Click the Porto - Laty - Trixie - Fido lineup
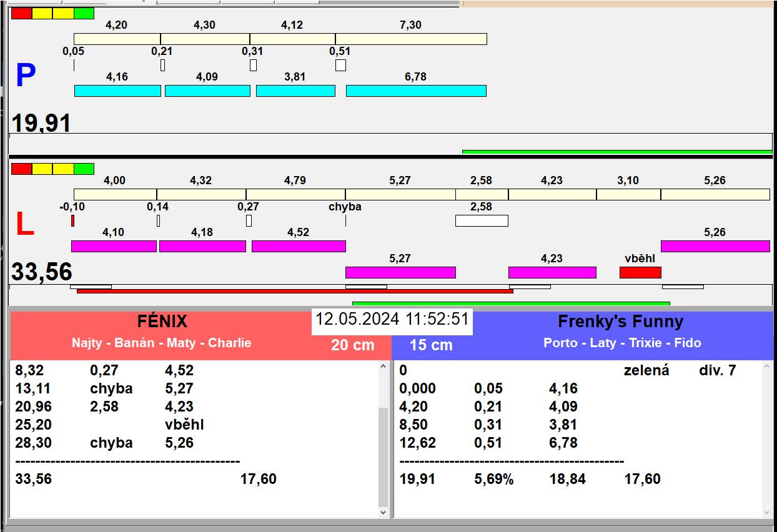777x532 pixels. click(622, 343)
